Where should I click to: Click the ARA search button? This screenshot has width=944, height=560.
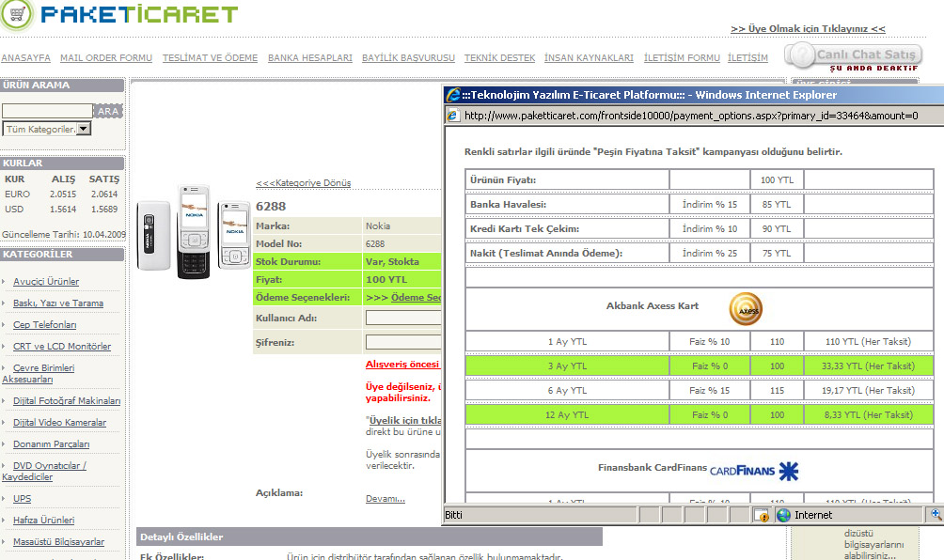click(x=108, y=111)
